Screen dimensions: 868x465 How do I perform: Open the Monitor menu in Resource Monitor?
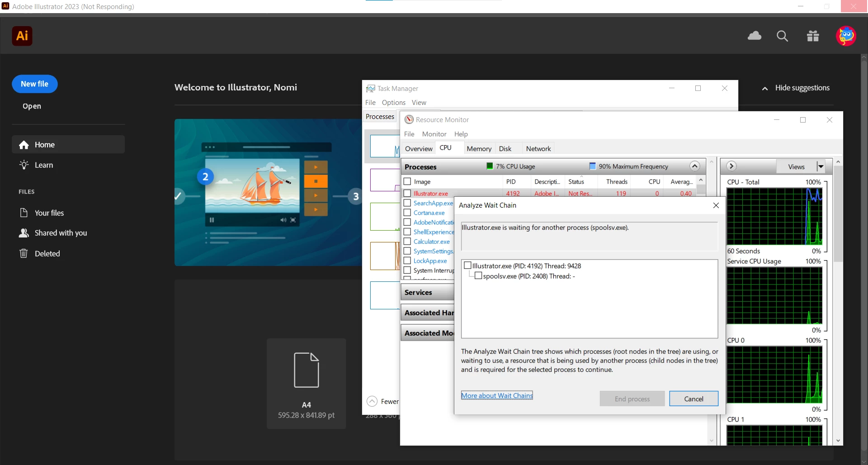(x=434, y=134)
